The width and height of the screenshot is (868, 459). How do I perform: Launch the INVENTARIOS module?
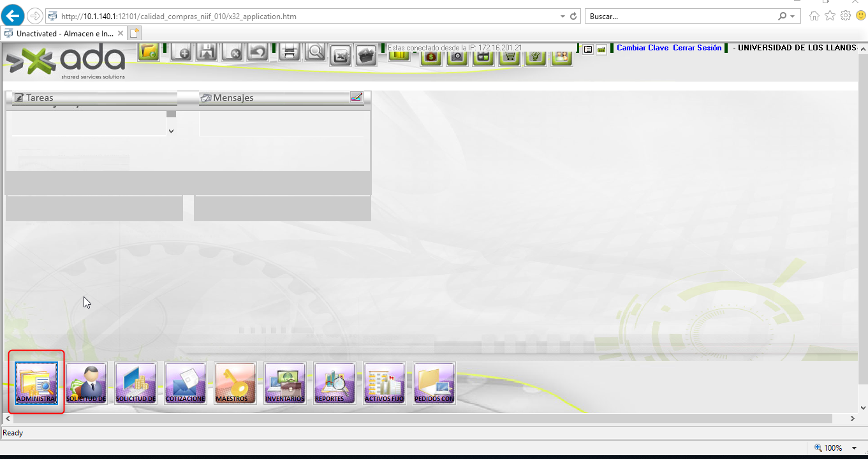tap(285, 382)
